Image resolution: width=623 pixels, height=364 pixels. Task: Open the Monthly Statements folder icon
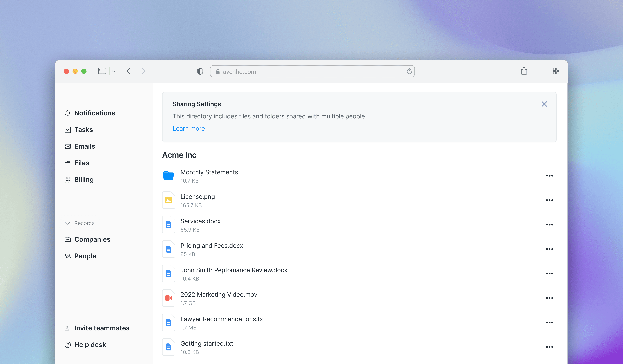(169, 176)
